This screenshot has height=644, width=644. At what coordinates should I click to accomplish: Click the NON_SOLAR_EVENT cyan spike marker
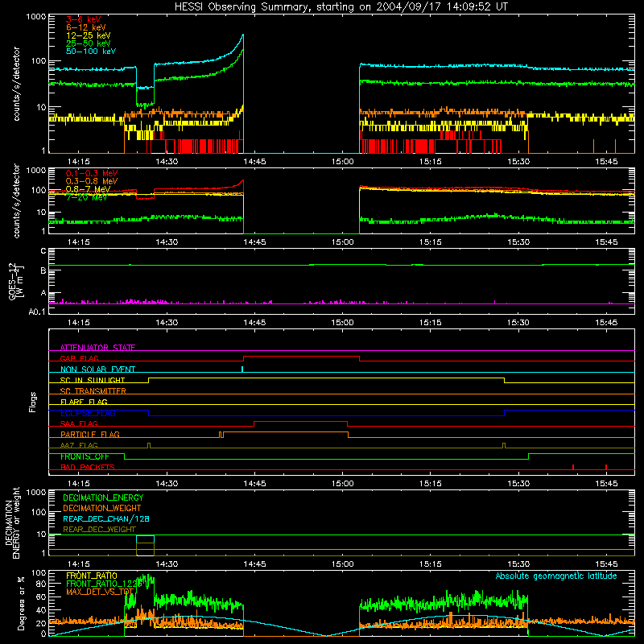pyautogui.click(x=242, y=369)
